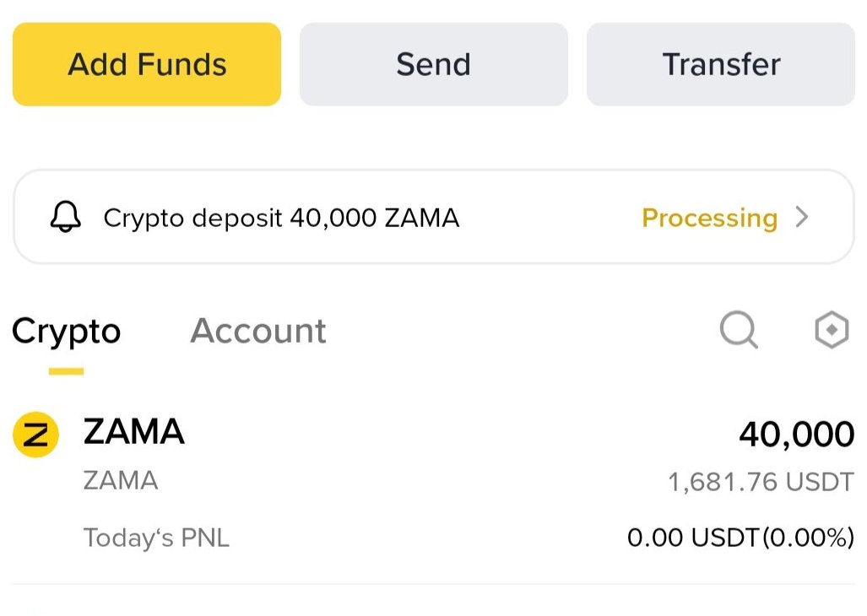
Task: Click the 0.00 USDT(0.00%) PNL figure
Action: [740, 538]
